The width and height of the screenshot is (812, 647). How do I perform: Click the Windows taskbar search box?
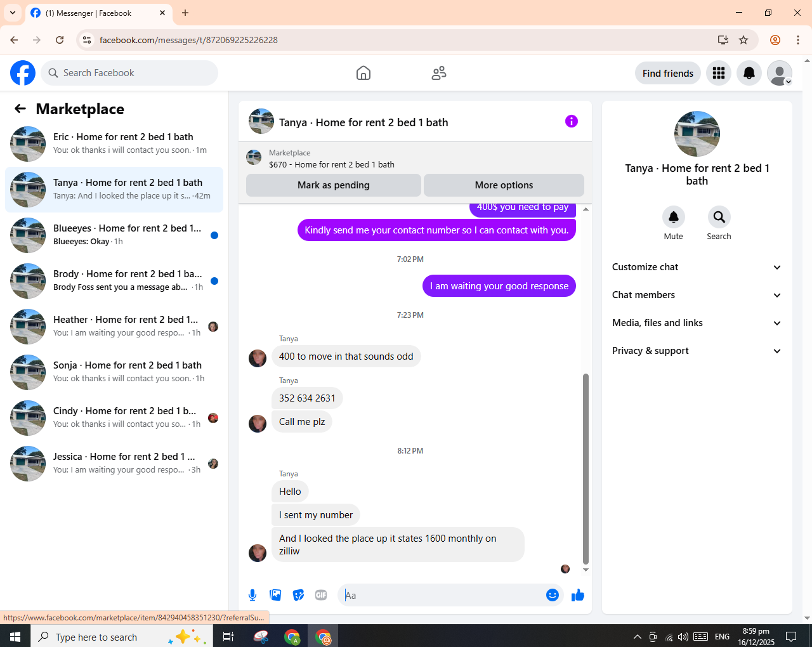121,636
